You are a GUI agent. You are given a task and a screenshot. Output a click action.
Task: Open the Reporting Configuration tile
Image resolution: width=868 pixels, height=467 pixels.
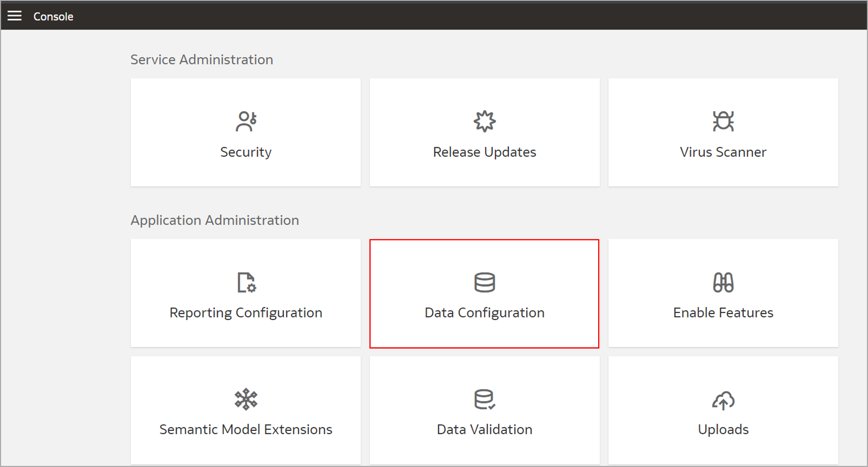[x=246, y=293]
